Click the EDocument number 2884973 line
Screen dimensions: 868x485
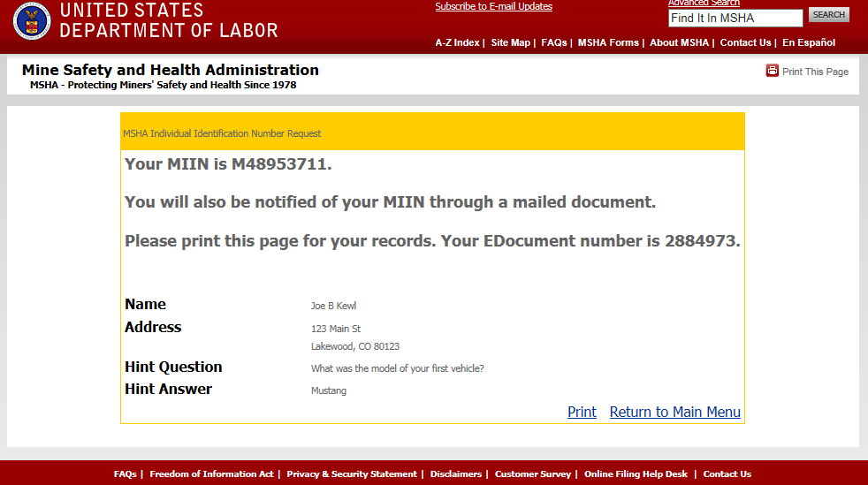pos(432,241)
